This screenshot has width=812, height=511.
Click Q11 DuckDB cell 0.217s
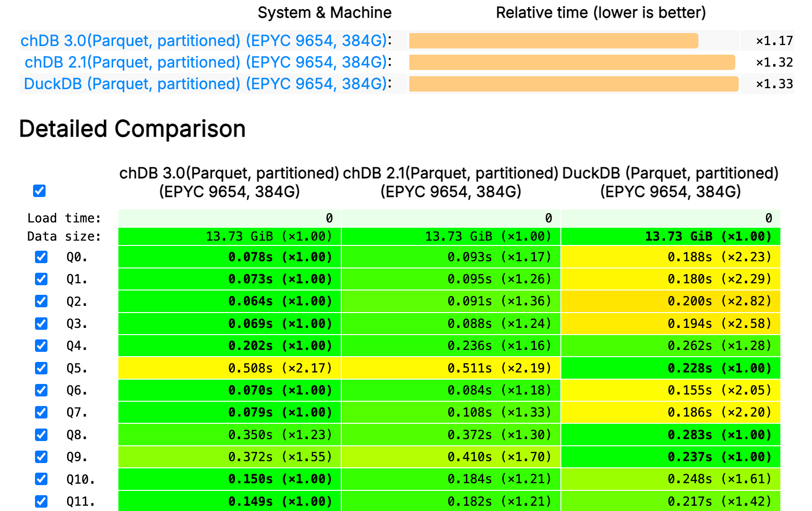[x=671, y=501]
